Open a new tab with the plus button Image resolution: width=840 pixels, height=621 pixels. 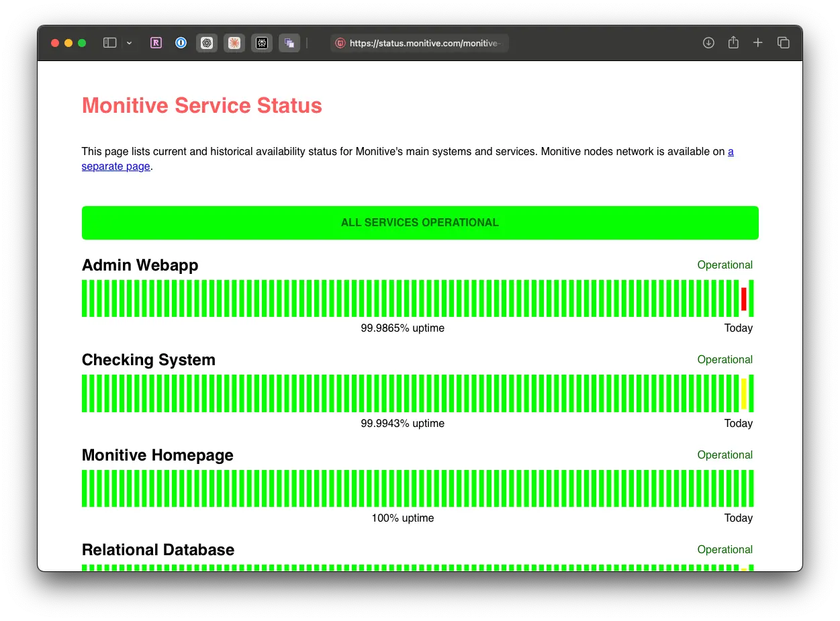[758, 42]
